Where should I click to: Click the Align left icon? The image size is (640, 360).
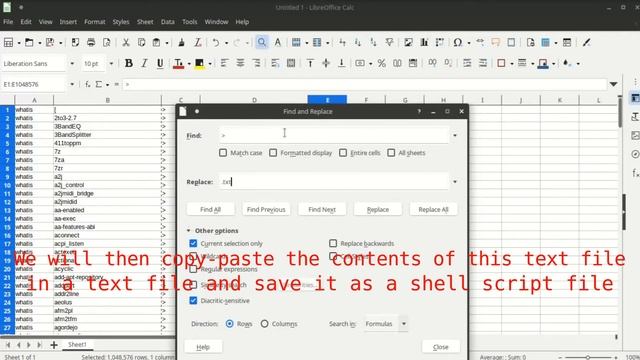[x=224, y=63]
